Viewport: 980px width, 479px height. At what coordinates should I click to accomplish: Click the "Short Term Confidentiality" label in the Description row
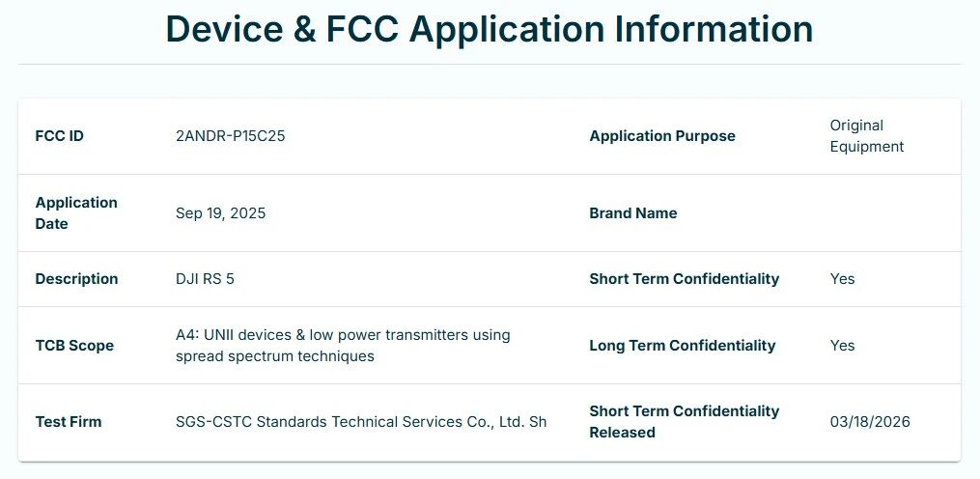pos(685,279)
